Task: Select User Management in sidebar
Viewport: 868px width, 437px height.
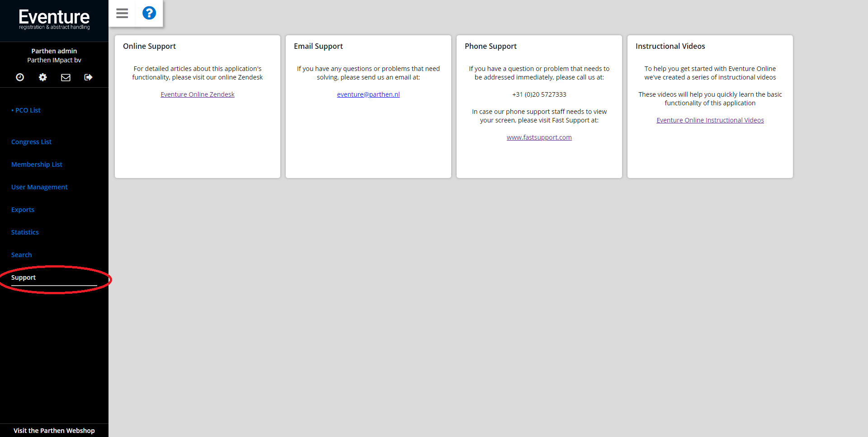Action: point(39,187)
